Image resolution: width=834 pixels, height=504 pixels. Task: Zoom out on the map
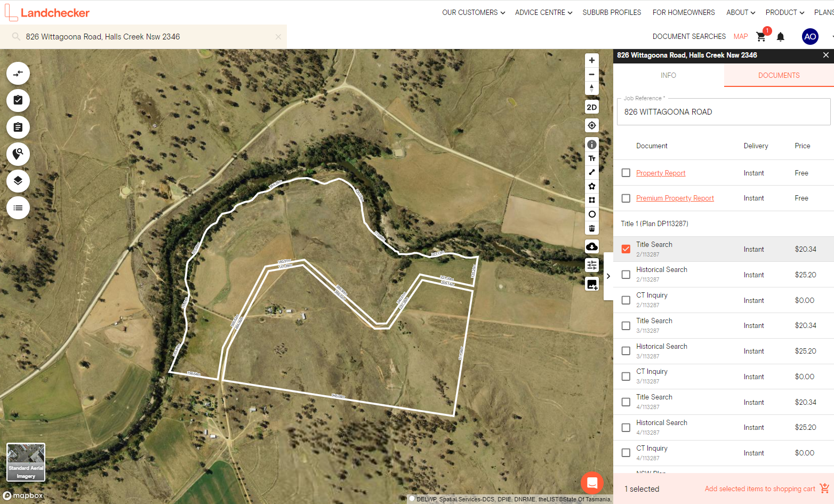pos(592,74)
